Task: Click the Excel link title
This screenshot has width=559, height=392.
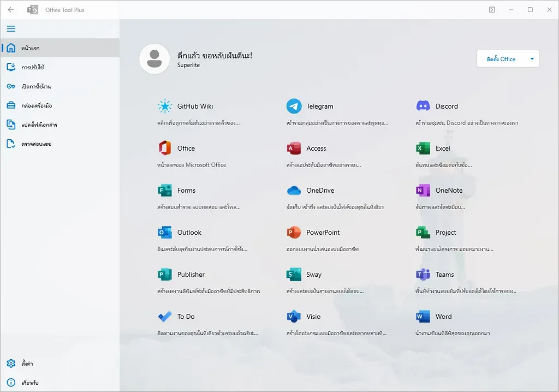Action: pyautogui.click(x=443, y=149)
